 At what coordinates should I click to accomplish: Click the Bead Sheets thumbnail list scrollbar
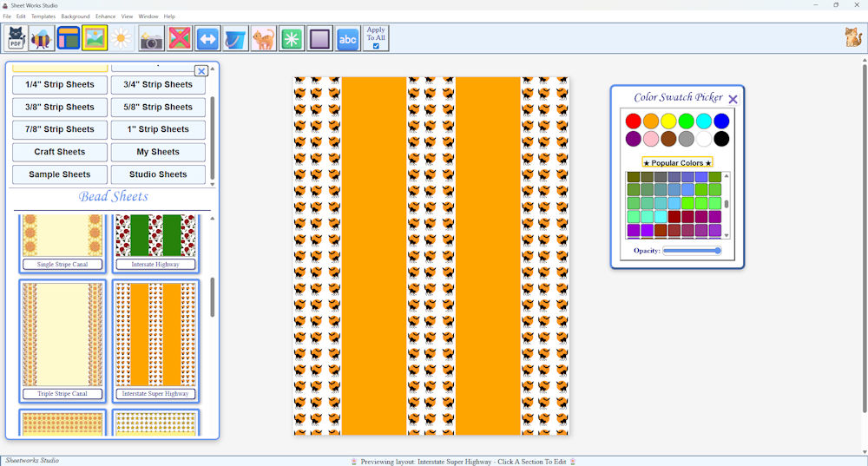(212, 297)
